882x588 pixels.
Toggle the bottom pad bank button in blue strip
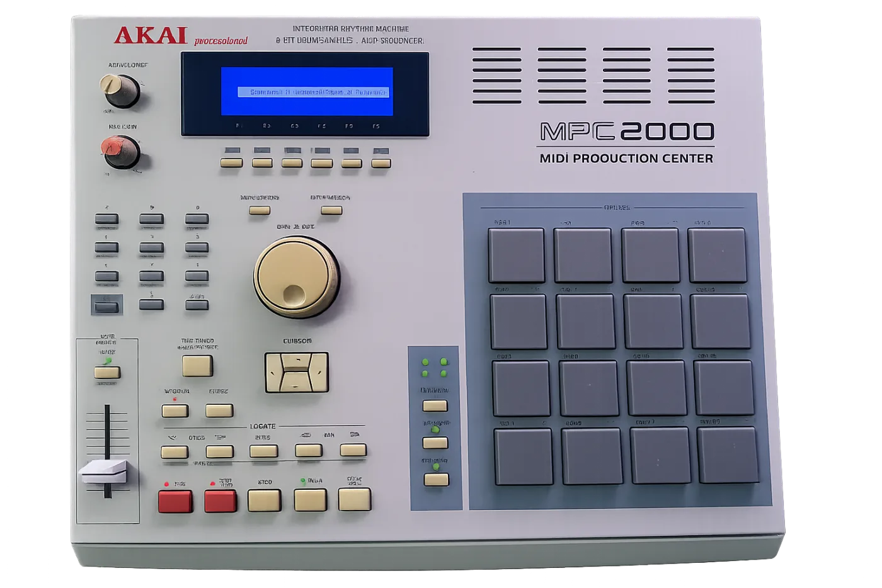pyautogui.click(x=436, y=480)
